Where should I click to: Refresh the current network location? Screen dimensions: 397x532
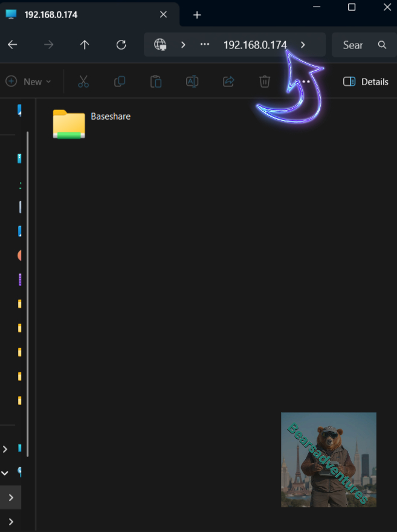pos(121,45)
